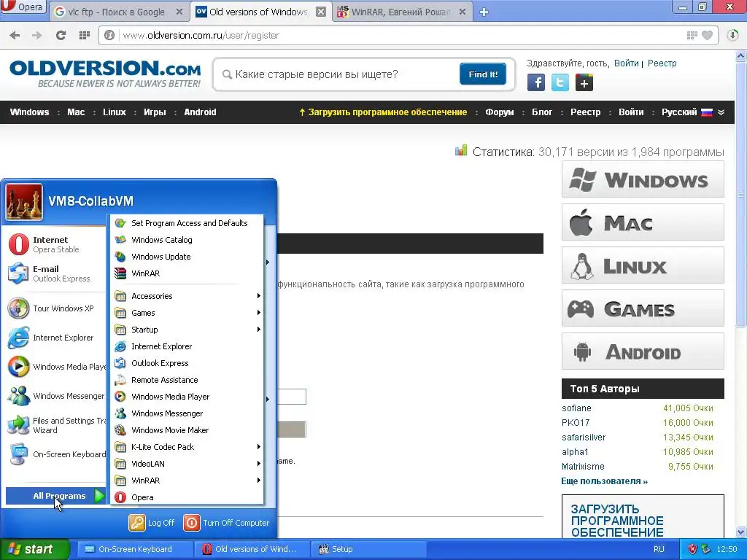Open the Google Plus icon
The image size is (747, 560).
point(584,82)
